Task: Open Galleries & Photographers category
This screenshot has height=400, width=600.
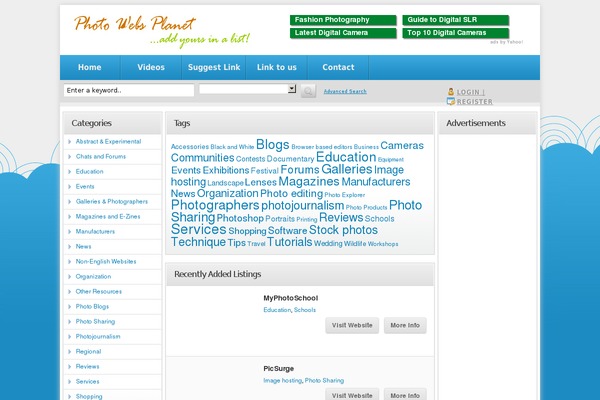Action: coord(112,201)
